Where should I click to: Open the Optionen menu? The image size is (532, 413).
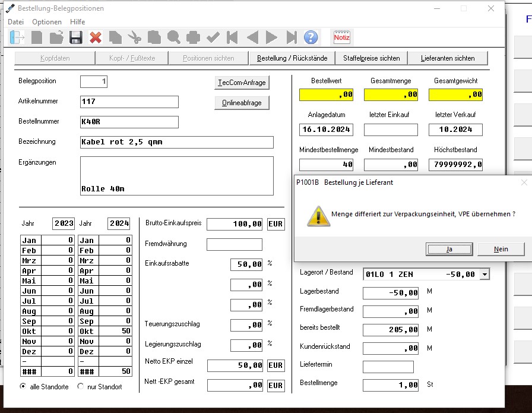coord(47,22)
